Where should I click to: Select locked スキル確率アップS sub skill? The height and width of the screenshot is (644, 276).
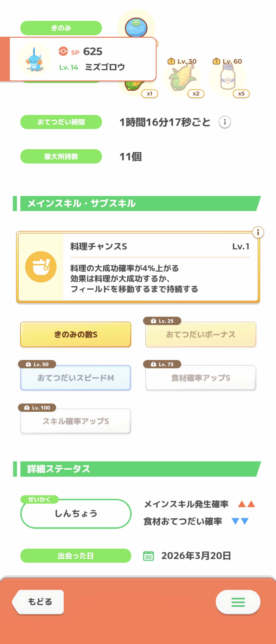click(76, 421)
